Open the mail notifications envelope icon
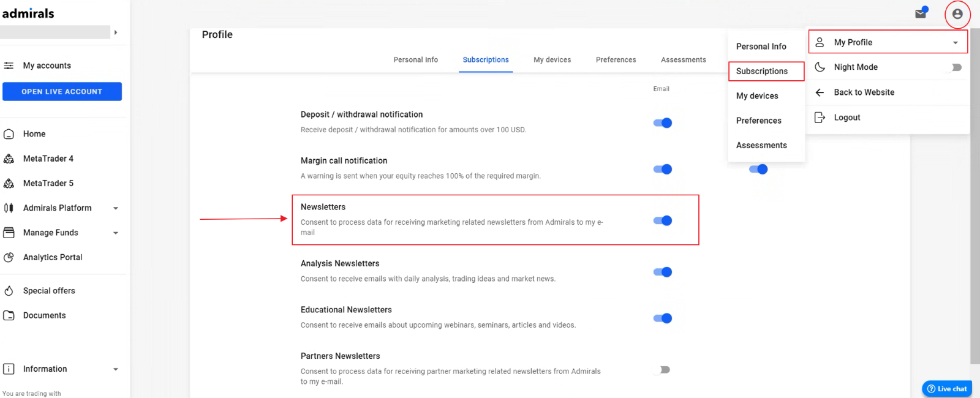 pyautogui.click(x=921, y=13)
